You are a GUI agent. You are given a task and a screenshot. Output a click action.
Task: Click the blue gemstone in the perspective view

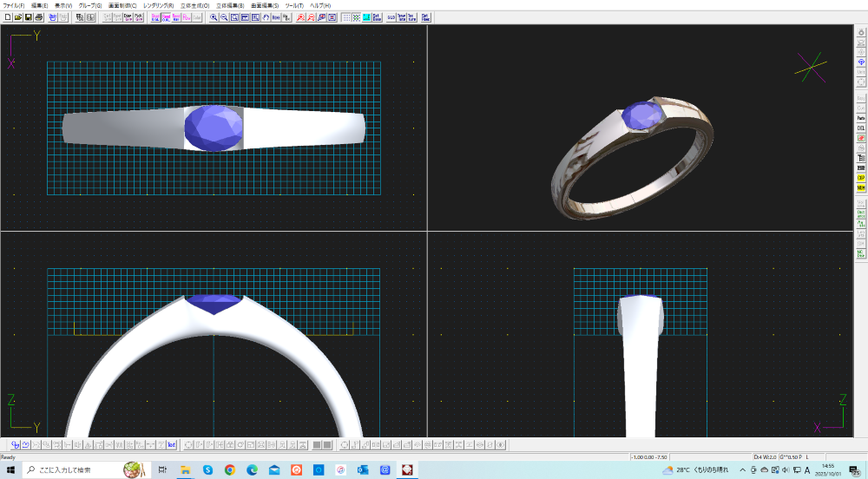(641, 115)
